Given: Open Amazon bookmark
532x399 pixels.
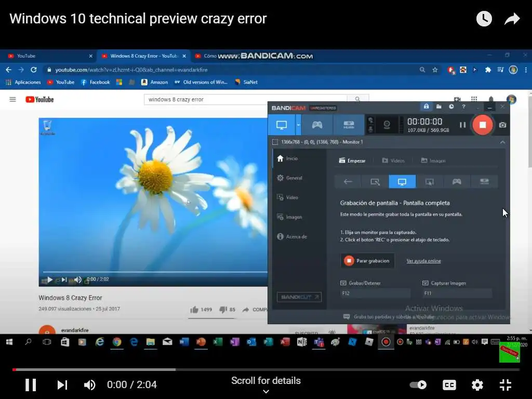Looking at the screenshot, I should pyautogui.click(x=155, y=82).
